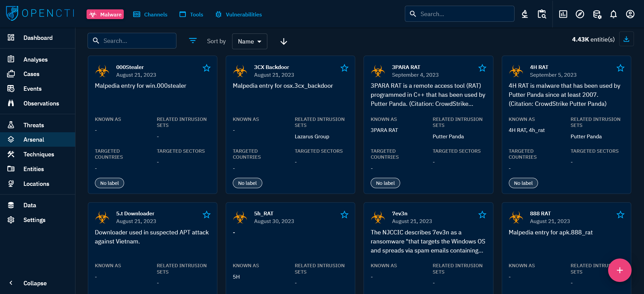Open the custom dashboards icon
The width and height of the screenshot is (644, 294).
[563, 14]
